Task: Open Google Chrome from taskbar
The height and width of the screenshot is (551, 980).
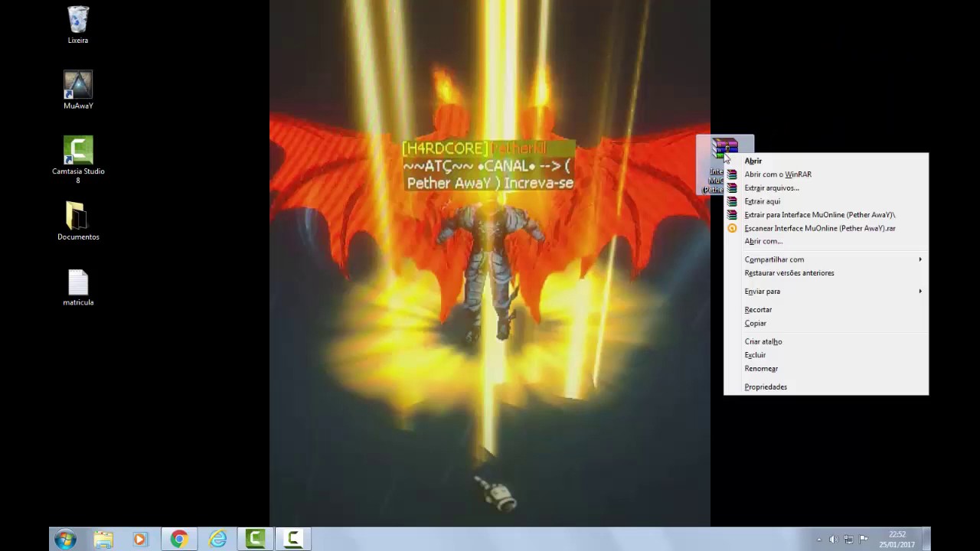Action: [178, 540]
